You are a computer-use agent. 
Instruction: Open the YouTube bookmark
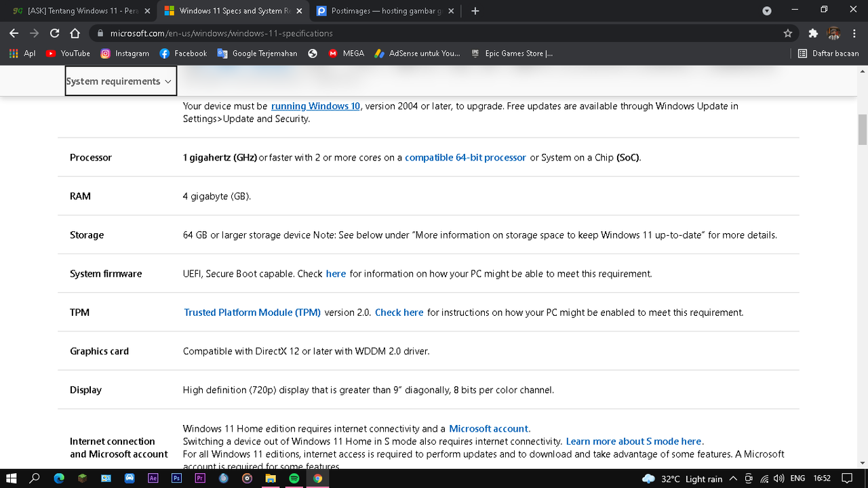click(x=68, y=53)
